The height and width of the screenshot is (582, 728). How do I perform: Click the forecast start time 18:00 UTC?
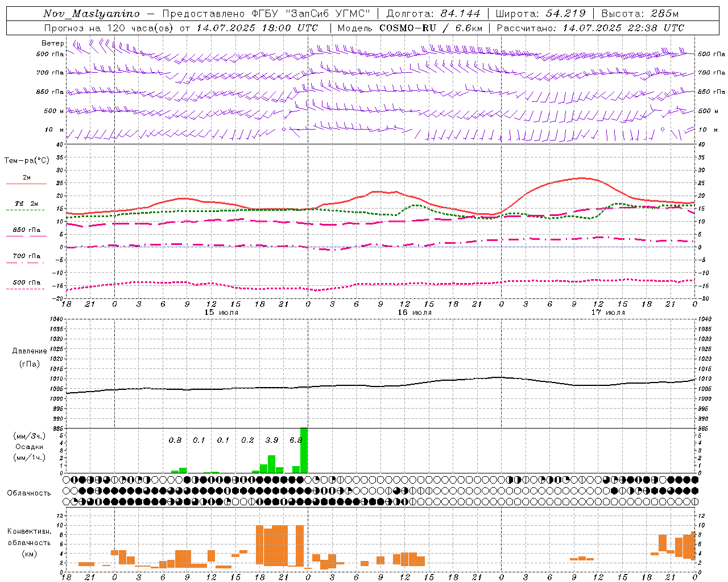289,28
